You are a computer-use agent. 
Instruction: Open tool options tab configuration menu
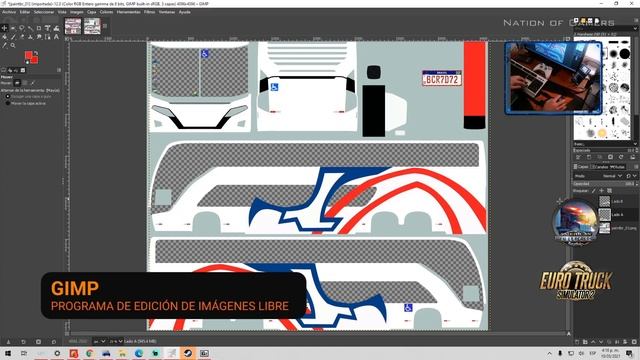(x=59, y=70)
